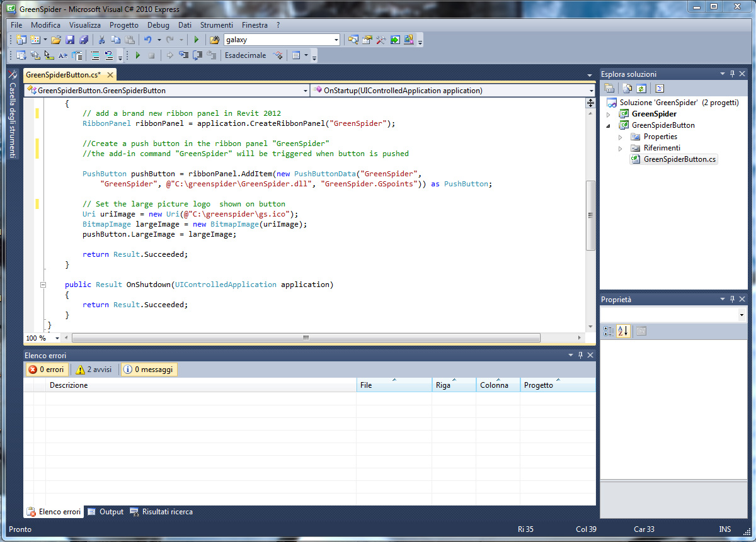756x542 pixels.
Task: Start debugging with the green play icon
Action: (x=197, y=40)
